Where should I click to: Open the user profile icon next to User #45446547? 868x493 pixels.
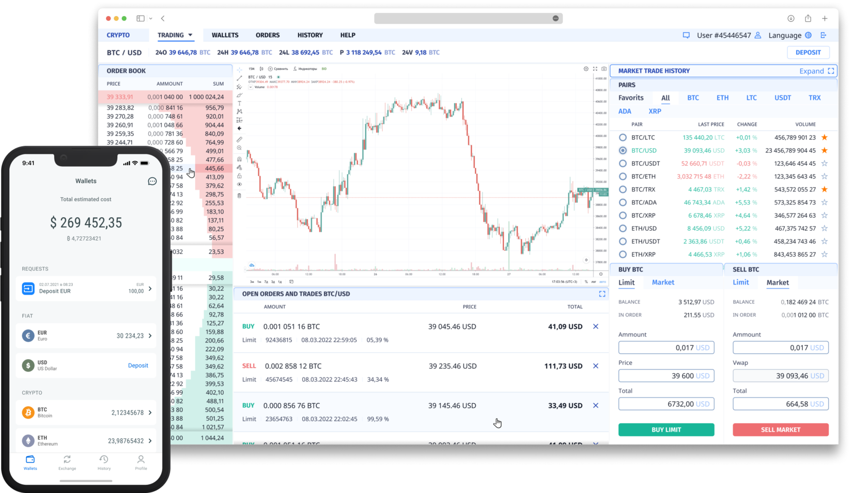pyautogui.click(x=757, y=35)
